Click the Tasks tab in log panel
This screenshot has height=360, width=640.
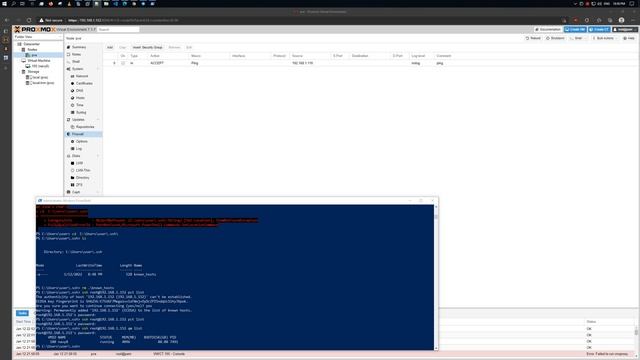(22, 313)
